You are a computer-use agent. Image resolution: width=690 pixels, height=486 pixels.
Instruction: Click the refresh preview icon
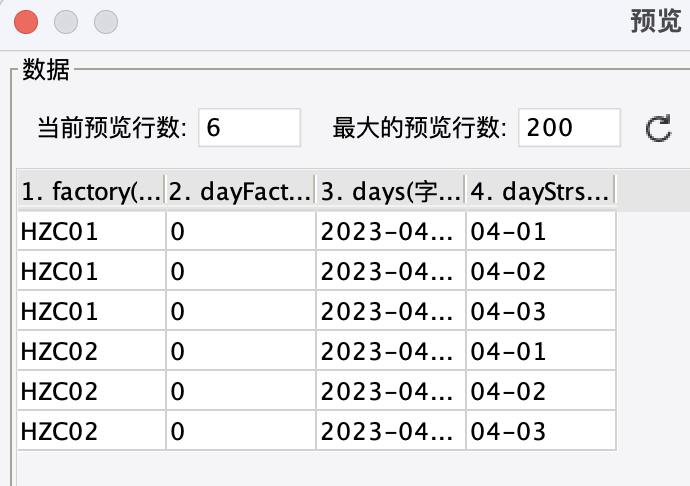click(x=657, y=128)
